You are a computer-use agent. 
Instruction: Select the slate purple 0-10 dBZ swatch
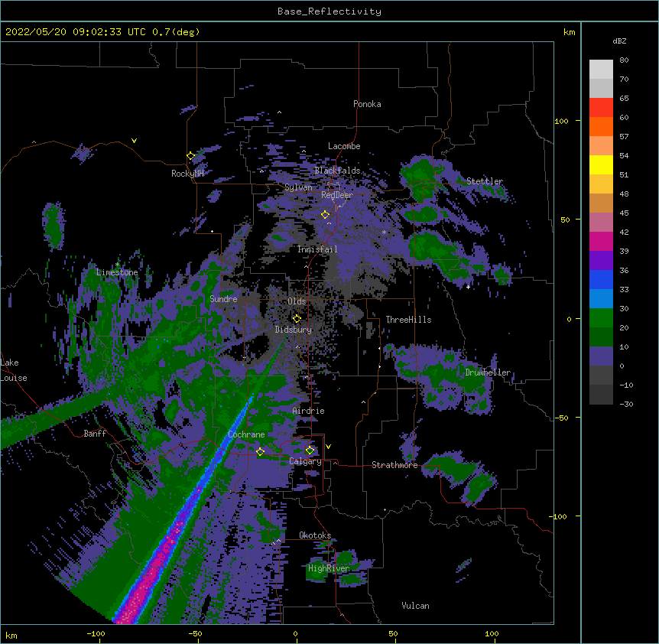[x=601, y=356]
